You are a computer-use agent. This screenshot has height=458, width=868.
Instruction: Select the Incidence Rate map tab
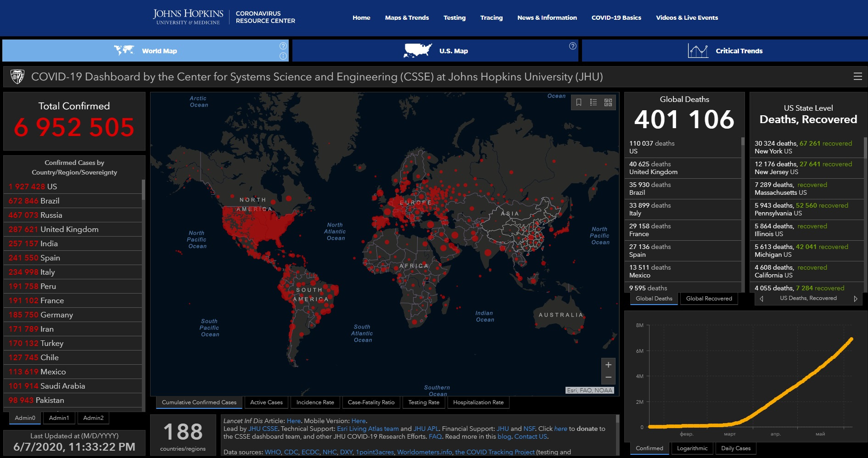(x=315, y=402)
